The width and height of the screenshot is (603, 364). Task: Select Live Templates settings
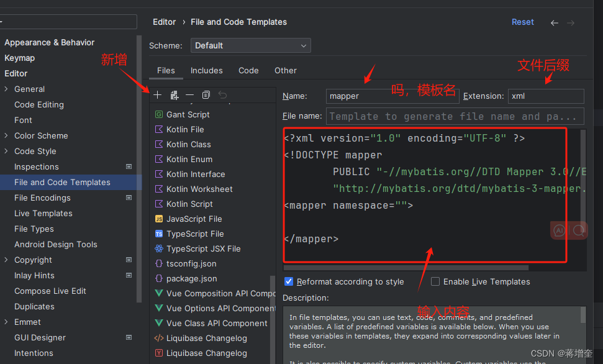point(43,213)
